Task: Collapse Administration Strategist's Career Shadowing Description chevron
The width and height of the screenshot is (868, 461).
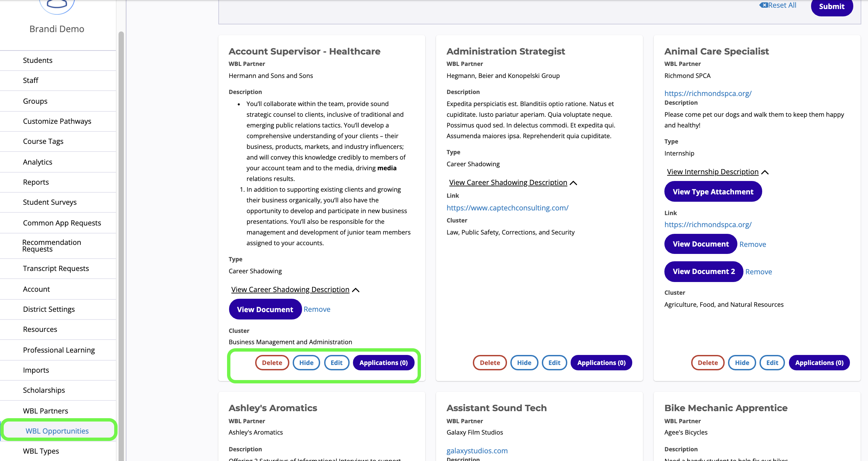Action: pyautogui.click(x=573, y=183)
